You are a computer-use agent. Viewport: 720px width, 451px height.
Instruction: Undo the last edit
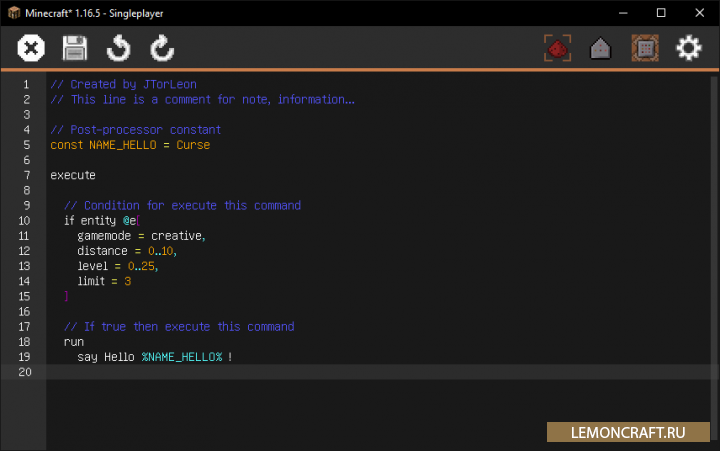tap(119, 48)
